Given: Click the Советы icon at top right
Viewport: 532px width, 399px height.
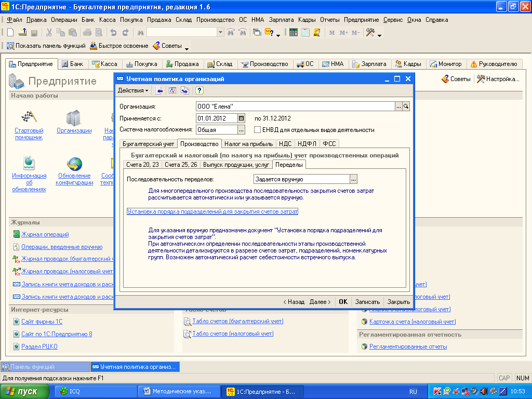Looking at the screenshot, I should [456, 79].
